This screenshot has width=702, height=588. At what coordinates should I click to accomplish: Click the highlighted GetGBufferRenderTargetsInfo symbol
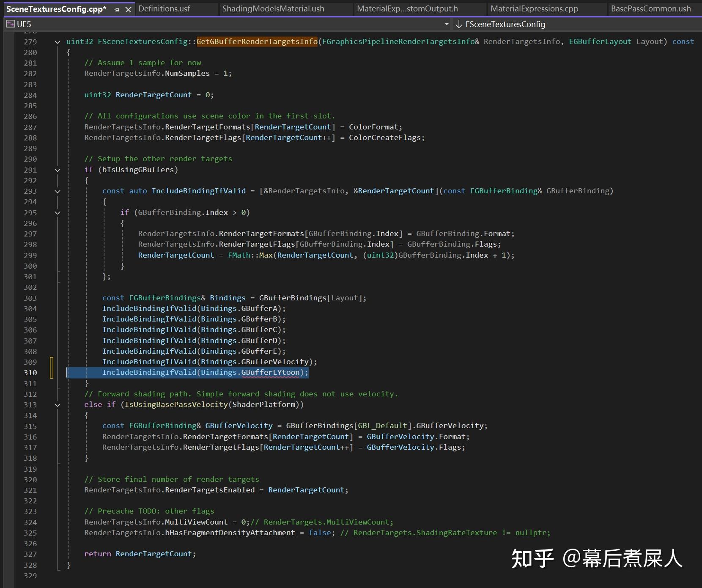click(257, 41)
